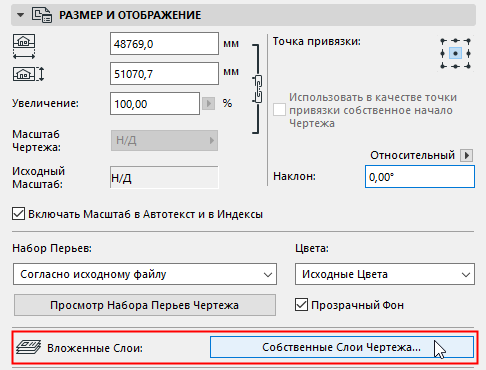Edit the width field 48769,0
Viewport: 486px width, 370px height.
[164, 44]
